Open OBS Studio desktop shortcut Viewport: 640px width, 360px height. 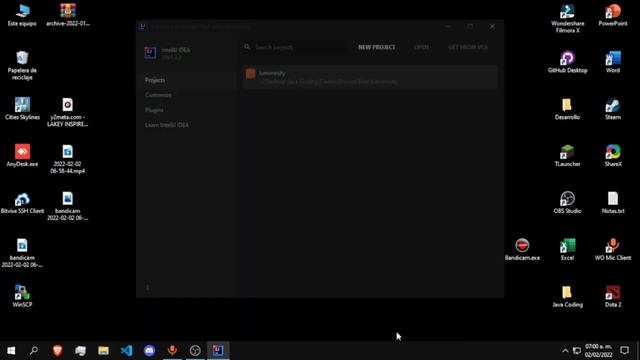pos(567,202)
